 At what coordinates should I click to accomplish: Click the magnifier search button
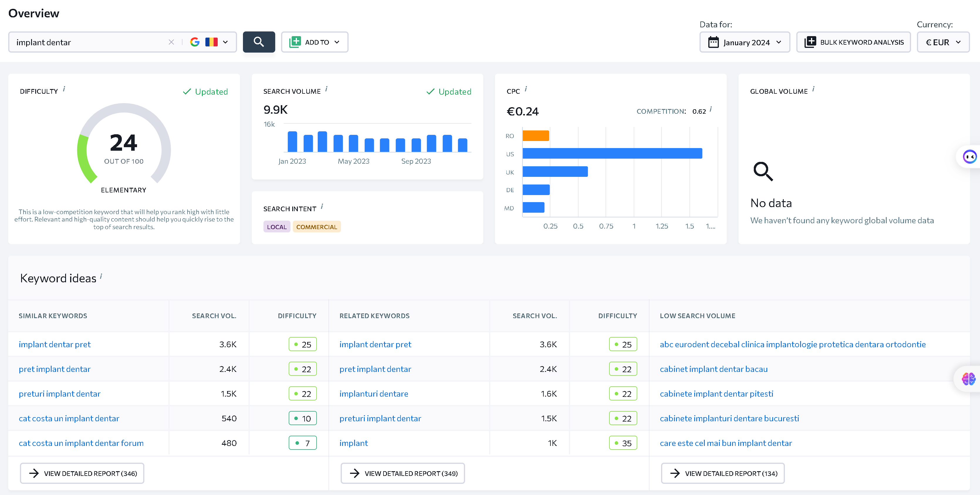[x=259, y=42]
